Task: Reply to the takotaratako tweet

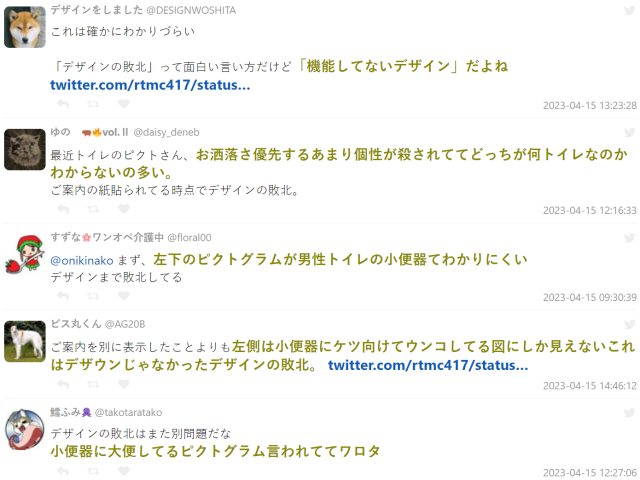Action: (x=63, y=471)
